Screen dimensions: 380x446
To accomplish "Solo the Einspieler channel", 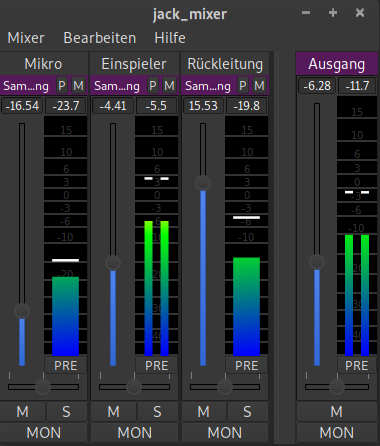I will coord(157,412).
